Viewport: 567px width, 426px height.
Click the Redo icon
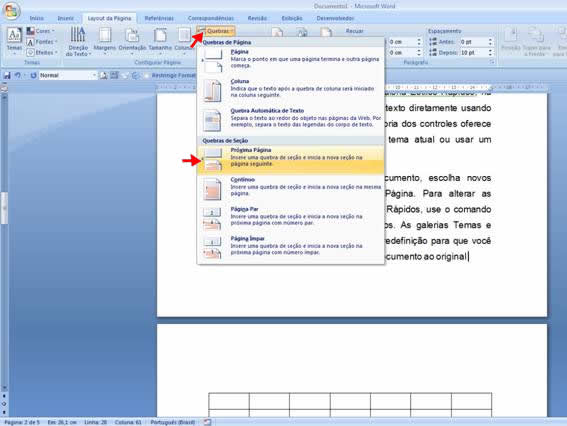[x=33, y=75]
